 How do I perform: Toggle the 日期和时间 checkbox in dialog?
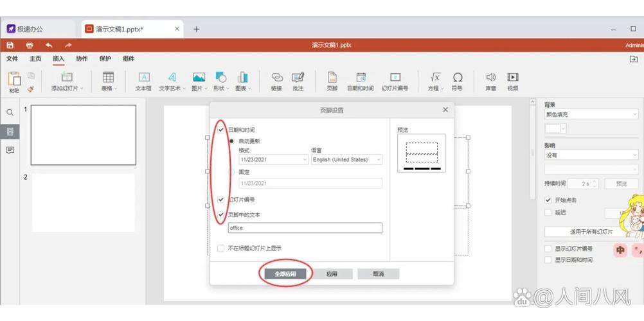point(221,130)
